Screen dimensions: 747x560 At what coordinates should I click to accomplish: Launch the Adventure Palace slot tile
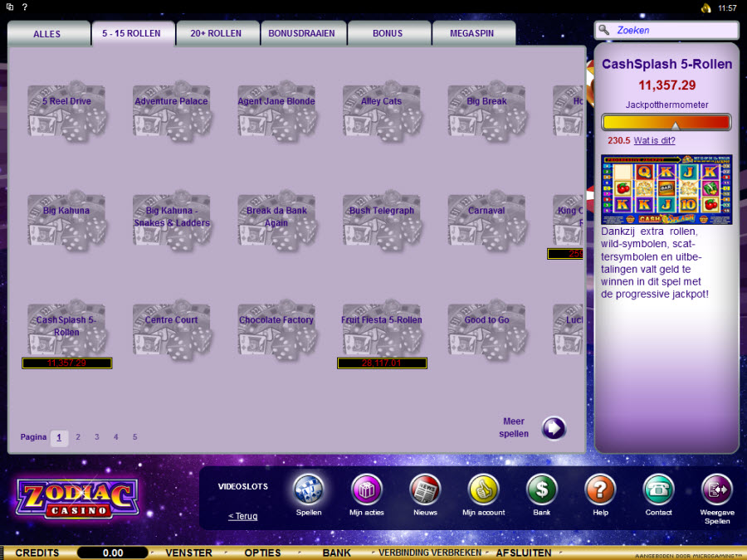click(x=172, y=111)
